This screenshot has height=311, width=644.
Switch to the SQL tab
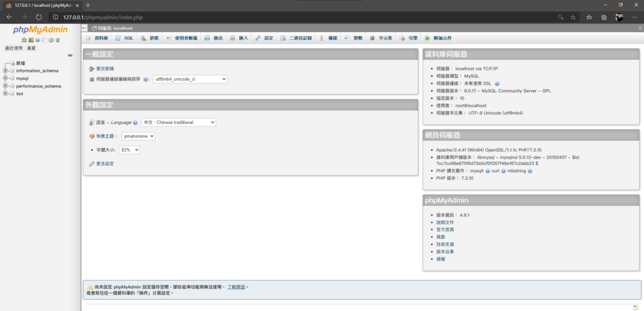click(x=124, y=38)
